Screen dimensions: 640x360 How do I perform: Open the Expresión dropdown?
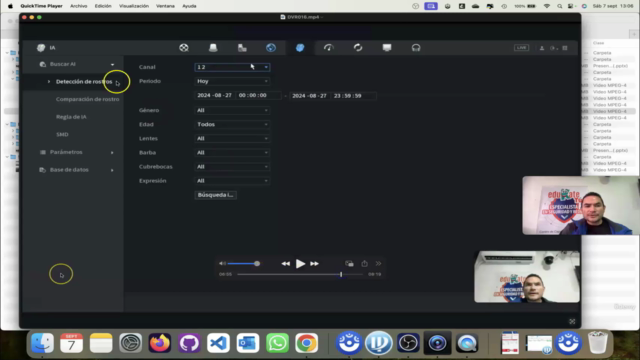pos(232,181)
